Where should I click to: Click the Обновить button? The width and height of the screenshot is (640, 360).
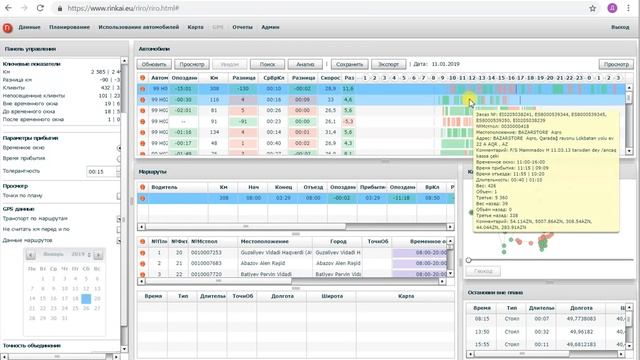tap(154, 64)
